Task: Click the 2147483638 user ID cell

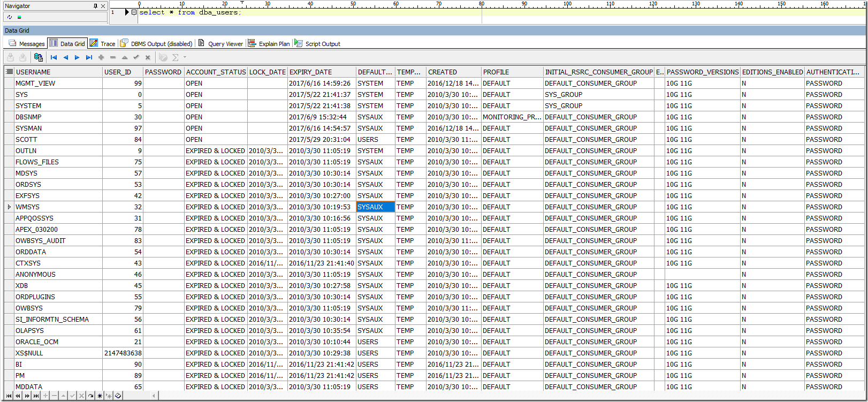Action: 123,353
